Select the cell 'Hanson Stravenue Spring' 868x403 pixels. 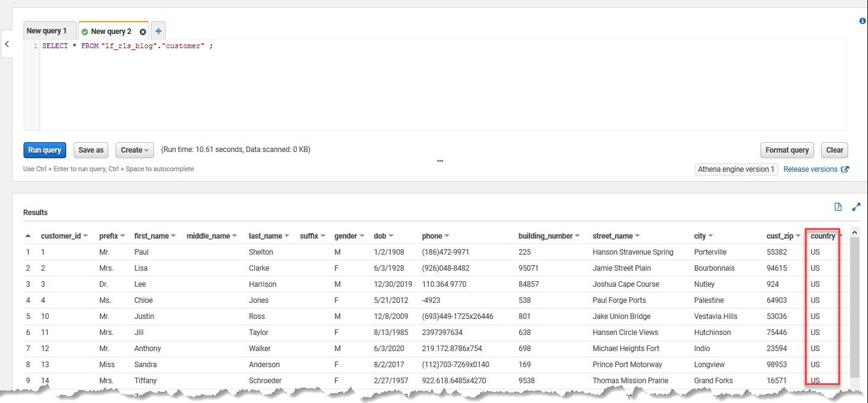[x=633, y=252]
